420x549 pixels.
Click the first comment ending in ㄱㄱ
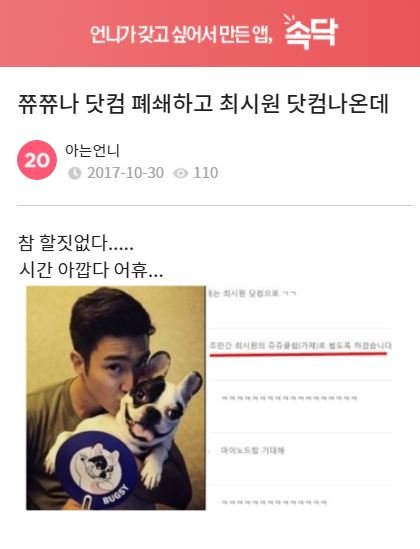252,293
